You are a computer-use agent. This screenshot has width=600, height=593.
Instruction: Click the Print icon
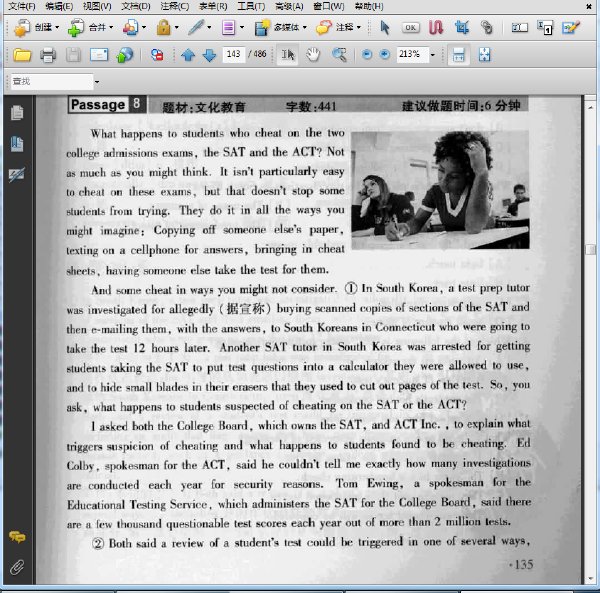point(48,55)
